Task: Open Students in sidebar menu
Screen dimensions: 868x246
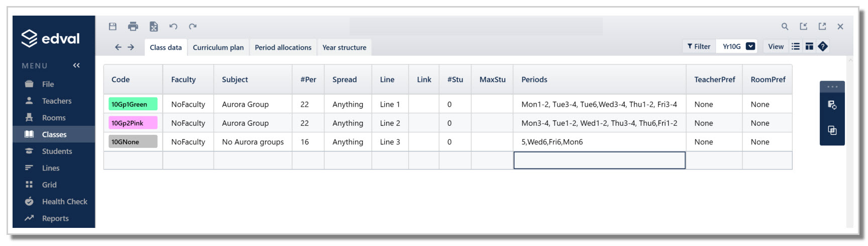Action: tap(57, 151)
